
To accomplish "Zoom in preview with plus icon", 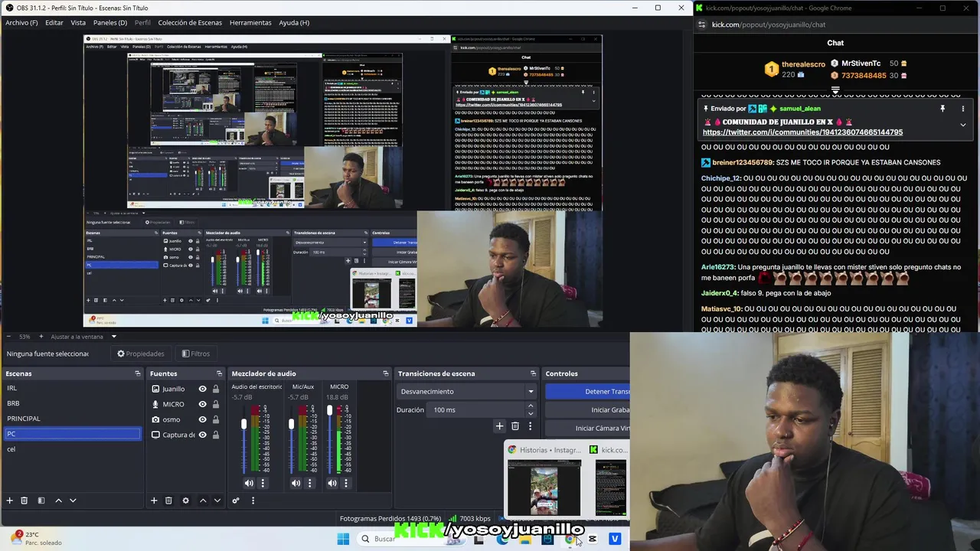I will (41, 336).
